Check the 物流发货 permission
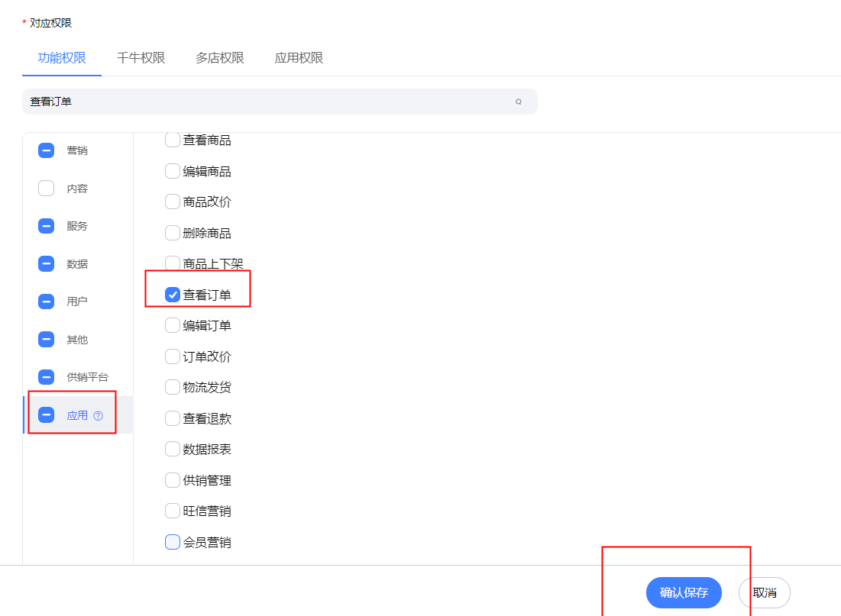The height and width of the screenshot is (616, 841). click(173, 387)
